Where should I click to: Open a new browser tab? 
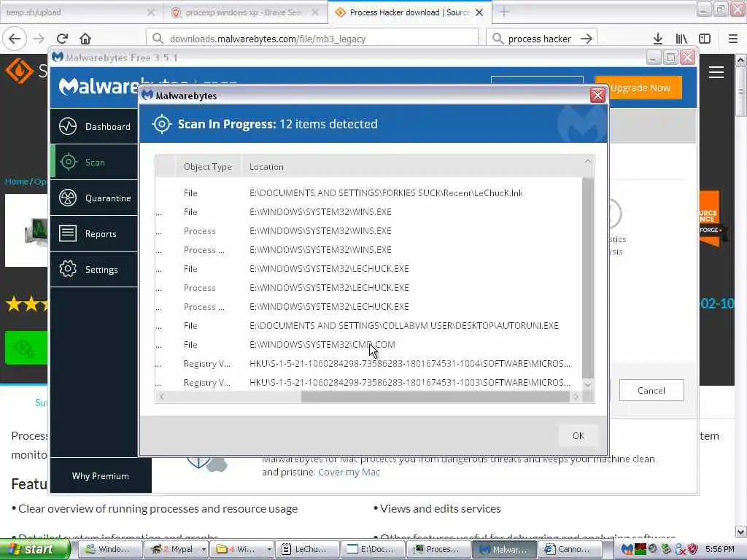[504, 12]
